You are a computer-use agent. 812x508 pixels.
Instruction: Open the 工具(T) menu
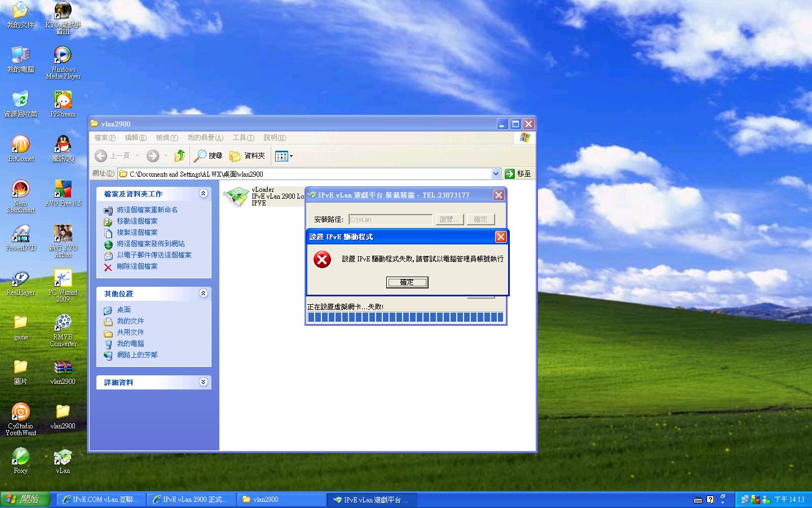coord(243,138)
